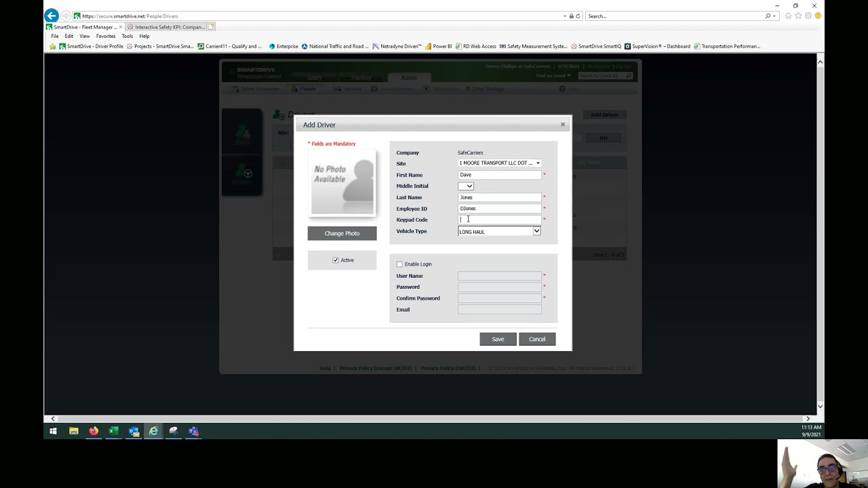The width and height of the screenshot is (868, 488).
Task: Click the Save button
Action: [498, 339]
